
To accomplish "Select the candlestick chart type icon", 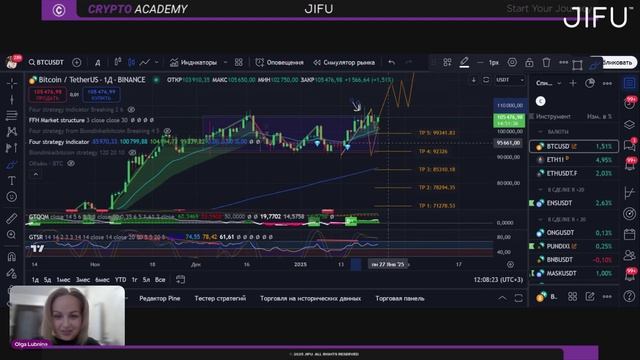I will (x=131, y=62).
